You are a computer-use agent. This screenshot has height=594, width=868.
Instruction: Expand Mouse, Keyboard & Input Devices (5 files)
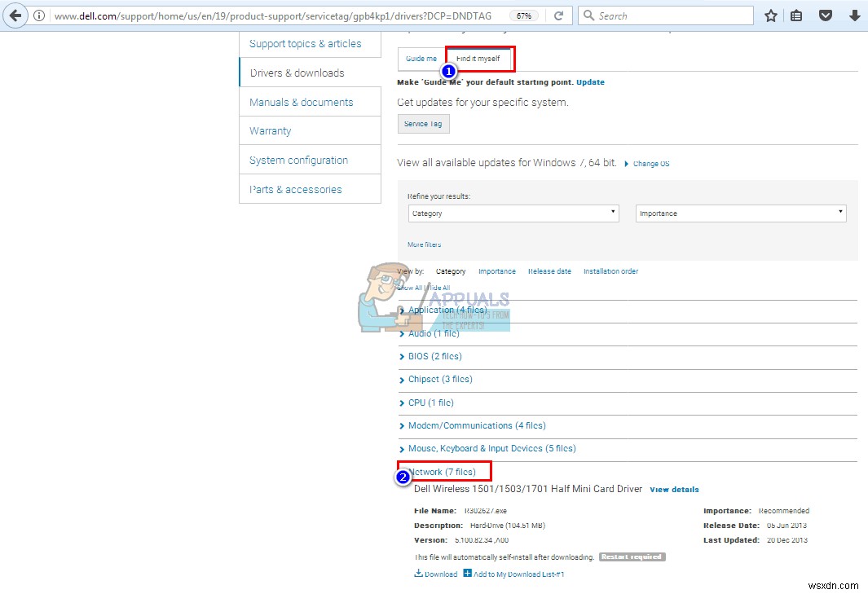[x=491, y=448]
